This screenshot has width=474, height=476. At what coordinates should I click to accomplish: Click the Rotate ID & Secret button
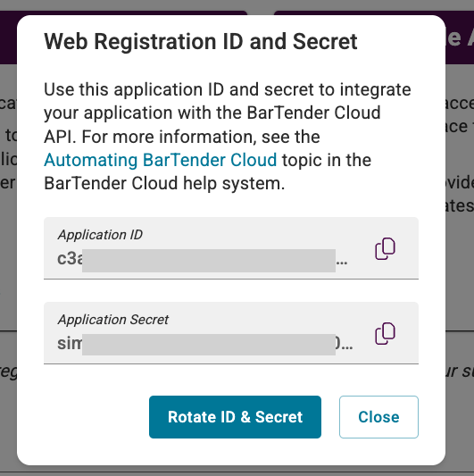[235, 417]
